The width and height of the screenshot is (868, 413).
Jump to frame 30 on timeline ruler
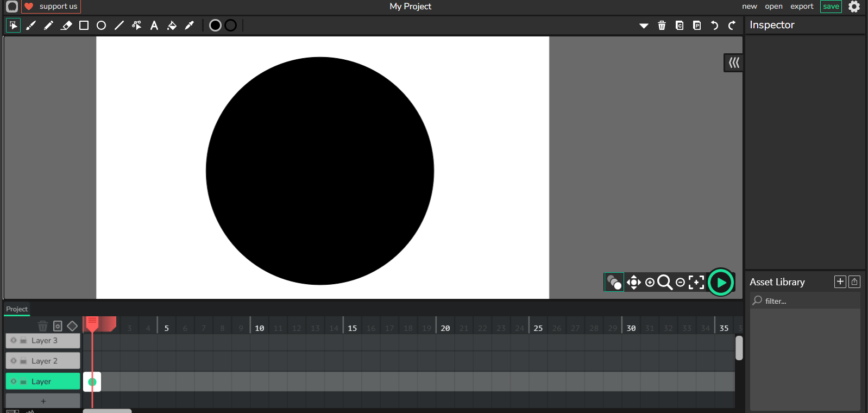[x=631, y=328]
